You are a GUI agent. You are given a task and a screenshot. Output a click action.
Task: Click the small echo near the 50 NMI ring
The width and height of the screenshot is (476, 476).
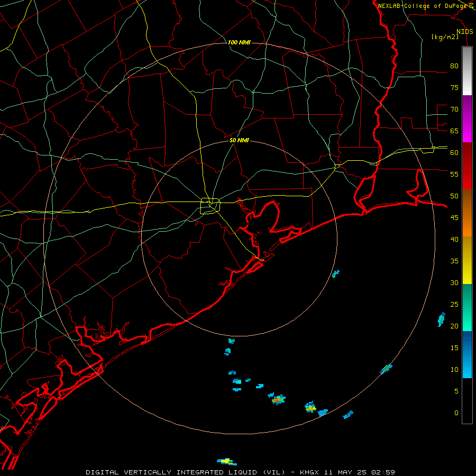[x=335, y=274]
